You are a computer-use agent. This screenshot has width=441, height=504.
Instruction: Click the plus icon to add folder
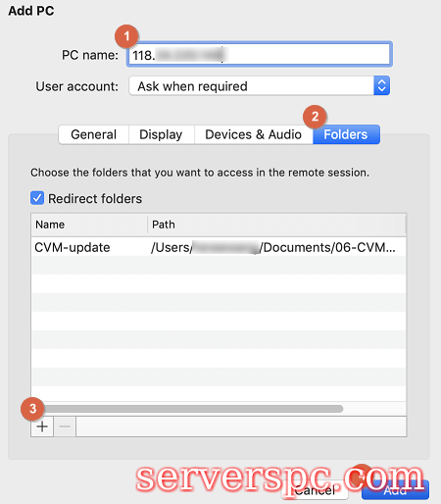click(42, 427)
